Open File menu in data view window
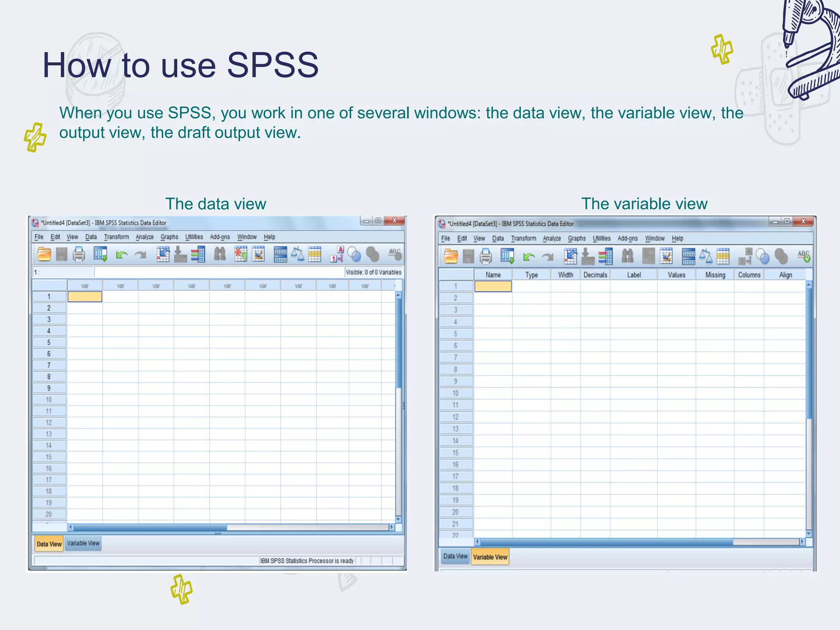The height and width of the screenshot is (630, 840). (x=39, y=237)
